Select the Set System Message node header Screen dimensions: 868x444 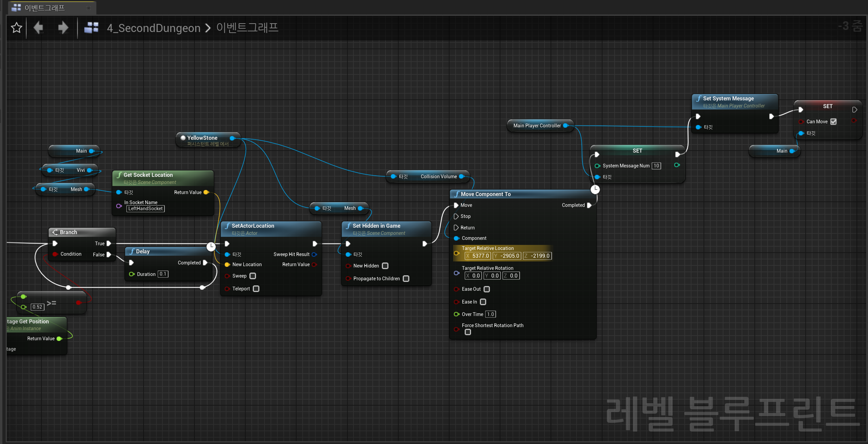(x=728, y=98)
